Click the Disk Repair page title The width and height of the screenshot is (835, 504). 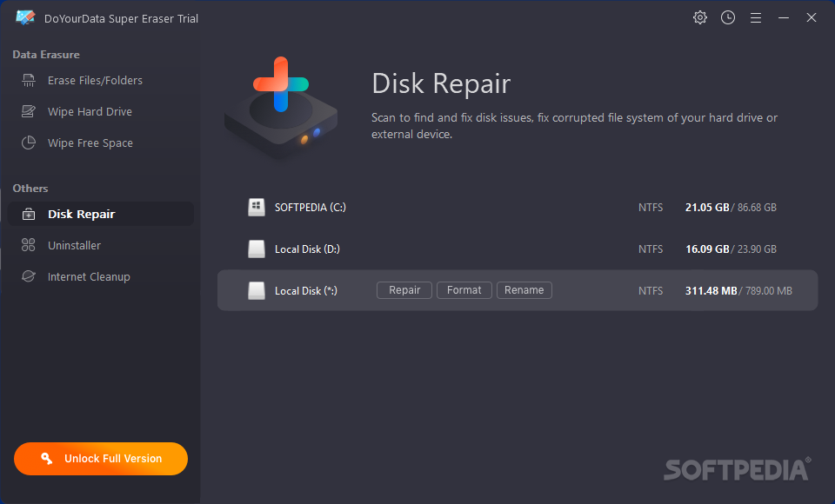pos(441,83)
